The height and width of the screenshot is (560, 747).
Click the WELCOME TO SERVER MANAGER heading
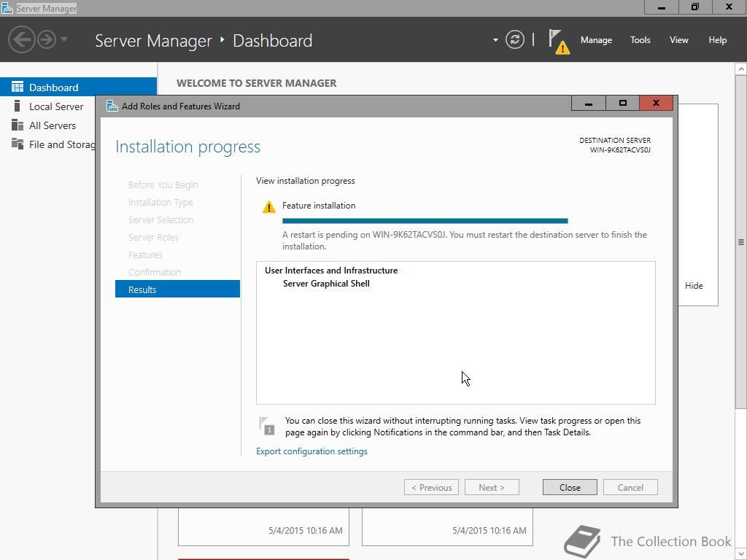pyautogui.click(x=256, y=83)
